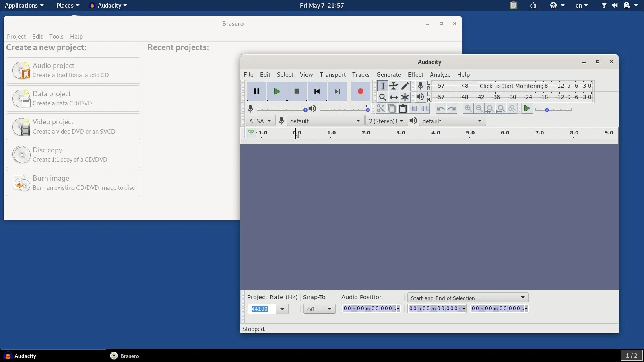
Task: Open the recording meter microphone menu
Action: point(420,86)
